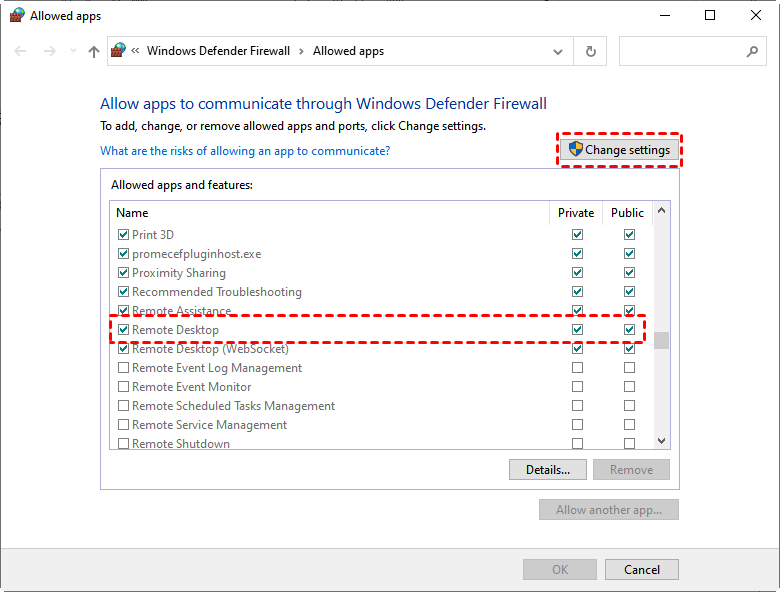Open the address bar history dropdown
This screenshot has height=592, width=780.
[558, 51]
